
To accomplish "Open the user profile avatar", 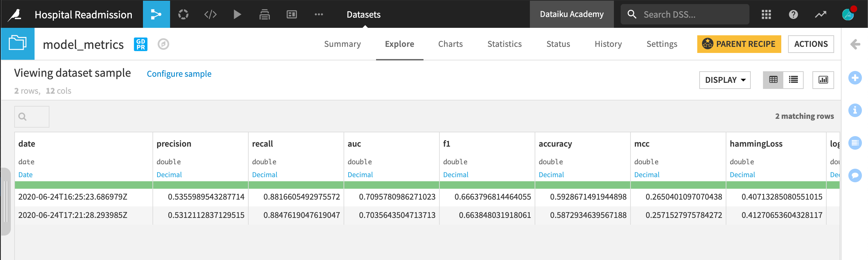I will (848, 14).
